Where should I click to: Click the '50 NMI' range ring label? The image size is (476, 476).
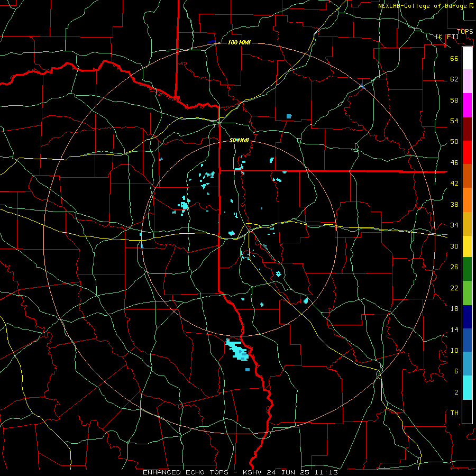(239, 140)
